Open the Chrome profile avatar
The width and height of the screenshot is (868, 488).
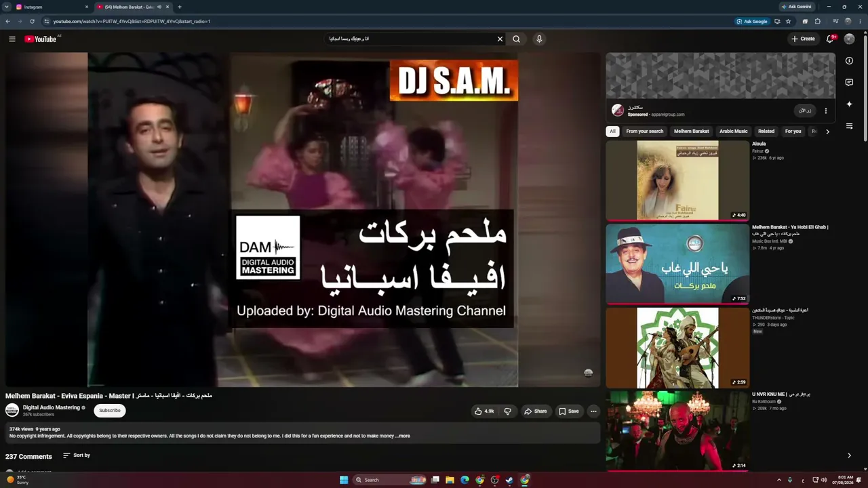pyautogui.click(x=848, y=21)
